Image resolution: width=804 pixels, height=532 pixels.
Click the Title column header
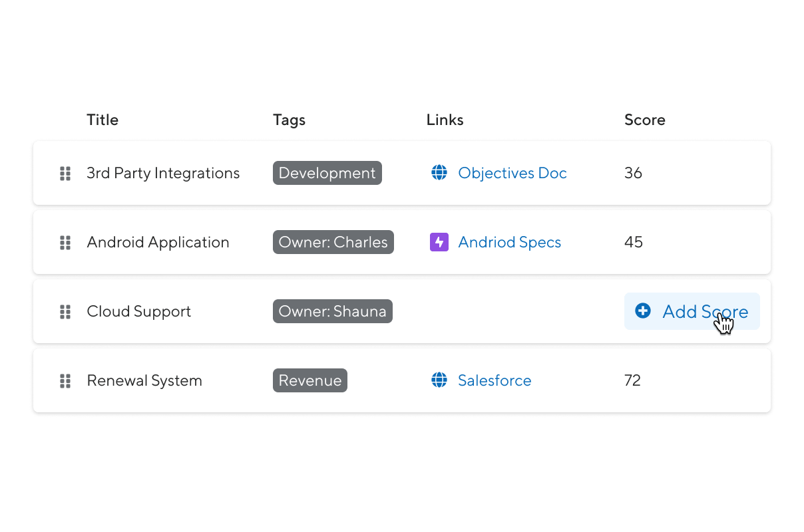pos(102,120)
